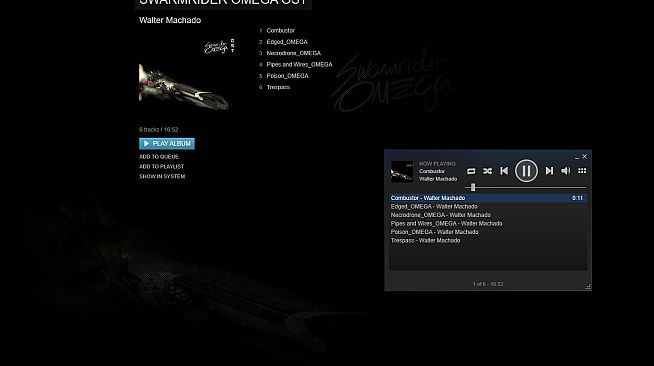Select Edged_OMEGA - Walter Machado in queue
Screen dimensions: 654x366
tap(488, 207)
